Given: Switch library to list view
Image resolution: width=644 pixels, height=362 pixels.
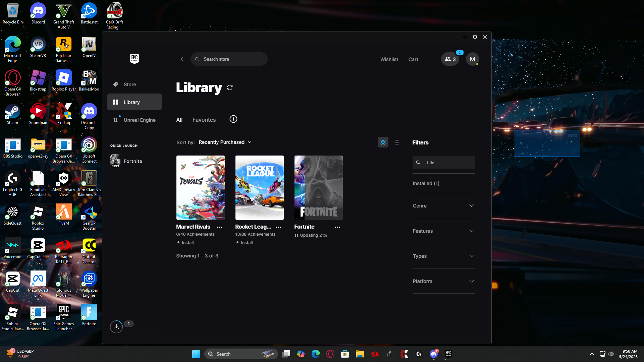Looking at the screenshot, I should click(396, 142).
